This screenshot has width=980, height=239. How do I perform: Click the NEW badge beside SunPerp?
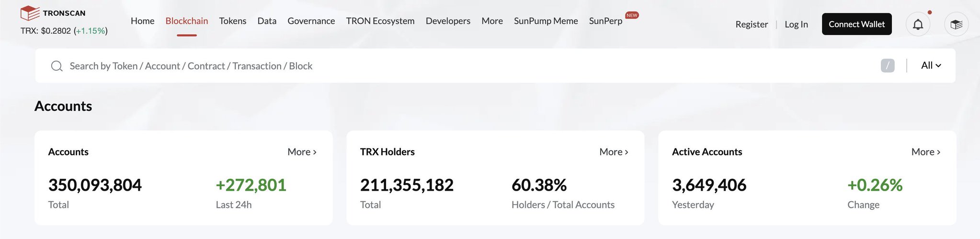(x=632, y=15)
